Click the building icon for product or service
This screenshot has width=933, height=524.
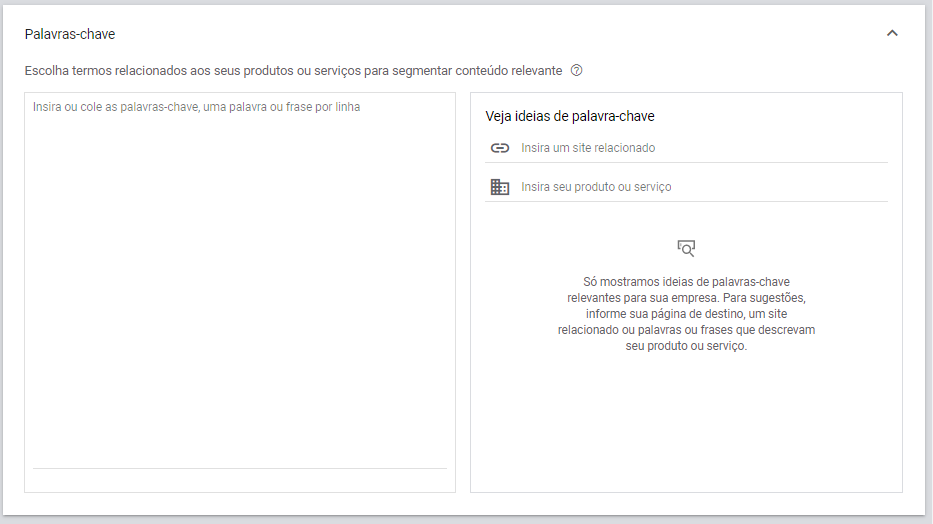point(500,187)
